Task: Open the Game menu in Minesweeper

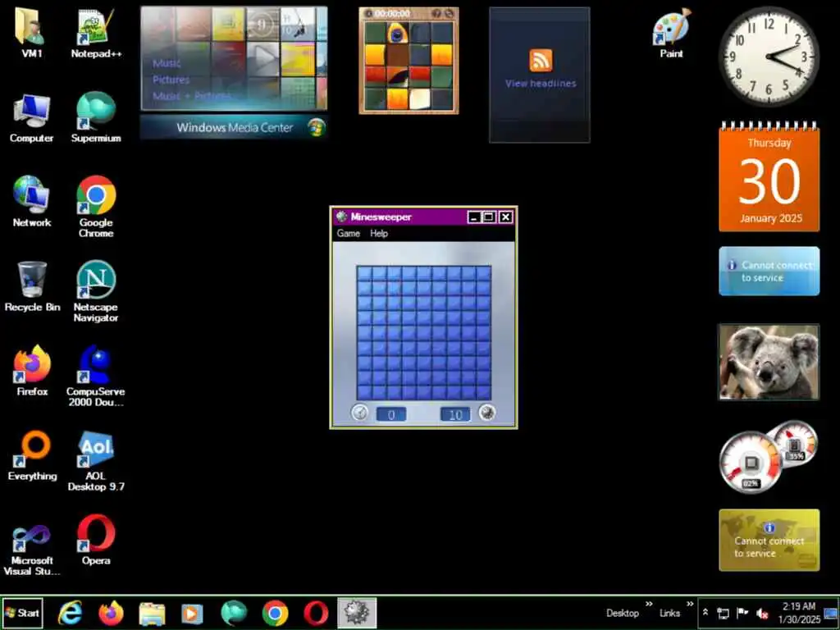Action: coord(348,234)
